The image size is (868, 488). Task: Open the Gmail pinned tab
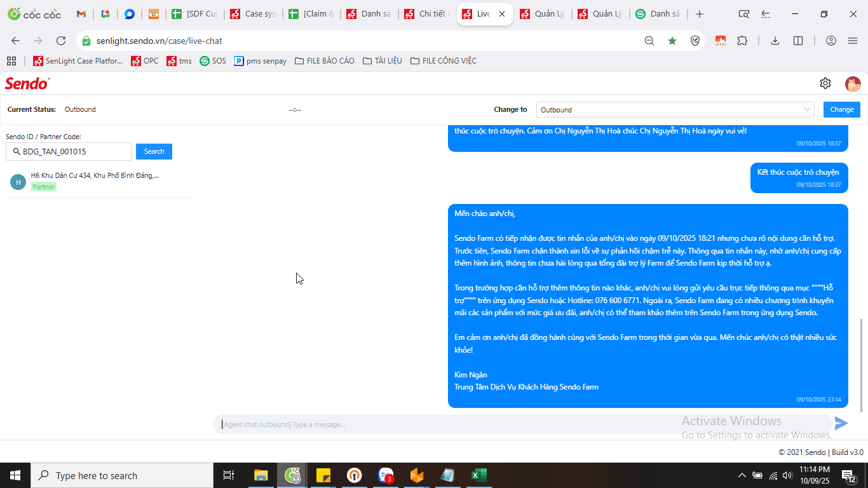[x=81, y=14]
